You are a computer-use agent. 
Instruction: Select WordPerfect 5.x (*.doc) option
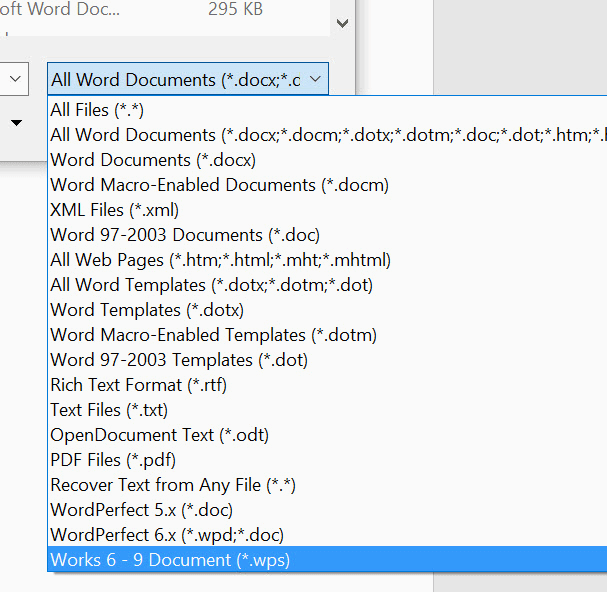coord(327,510)
